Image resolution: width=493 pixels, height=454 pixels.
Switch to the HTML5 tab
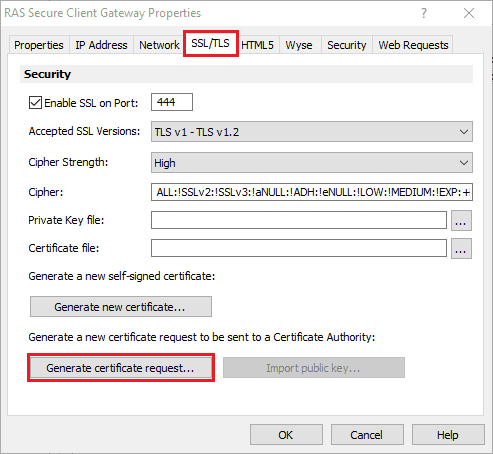pyautogui.click(x=257, y=45)
